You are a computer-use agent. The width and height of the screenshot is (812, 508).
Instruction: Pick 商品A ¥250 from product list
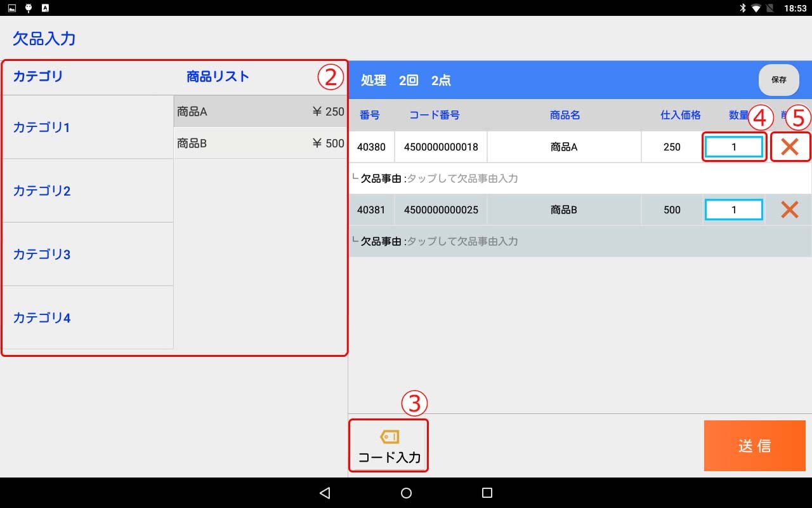pos(260,112)
